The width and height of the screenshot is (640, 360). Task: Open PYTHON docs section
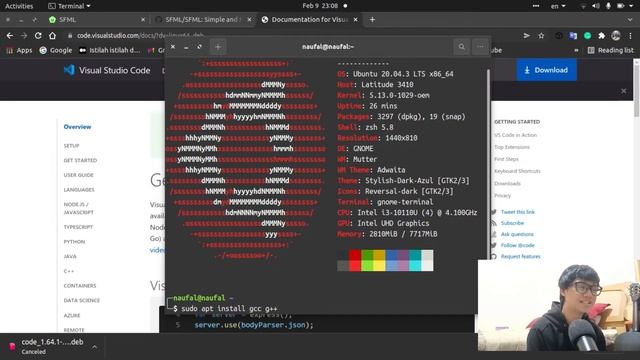point(74,242)
